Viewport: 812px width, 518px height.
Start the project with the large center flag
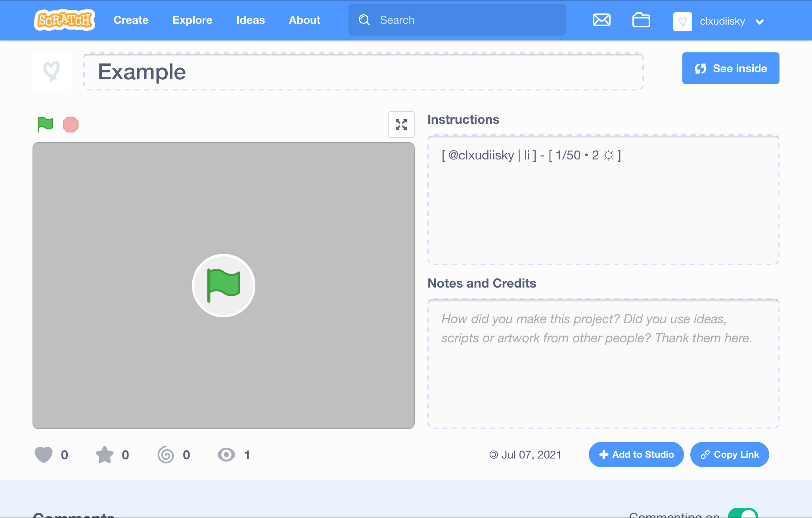tap(224, 286)
